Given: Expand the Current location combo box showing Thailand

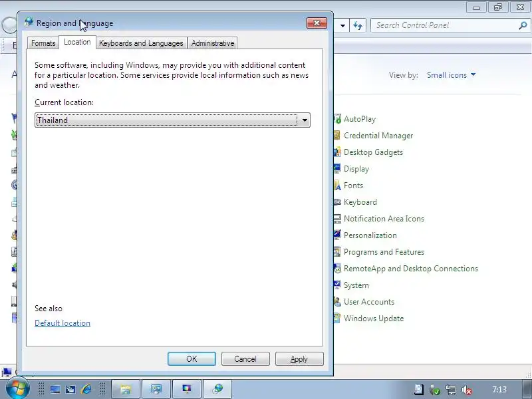Looking at the screenshot, I should click(x=172, y=120).
